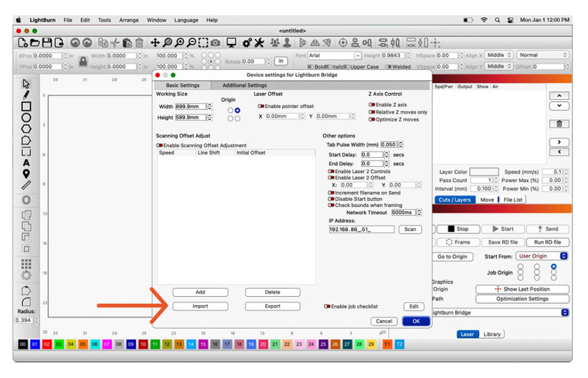
Task: Click the Width working size stepper
Action: (210, 106)
